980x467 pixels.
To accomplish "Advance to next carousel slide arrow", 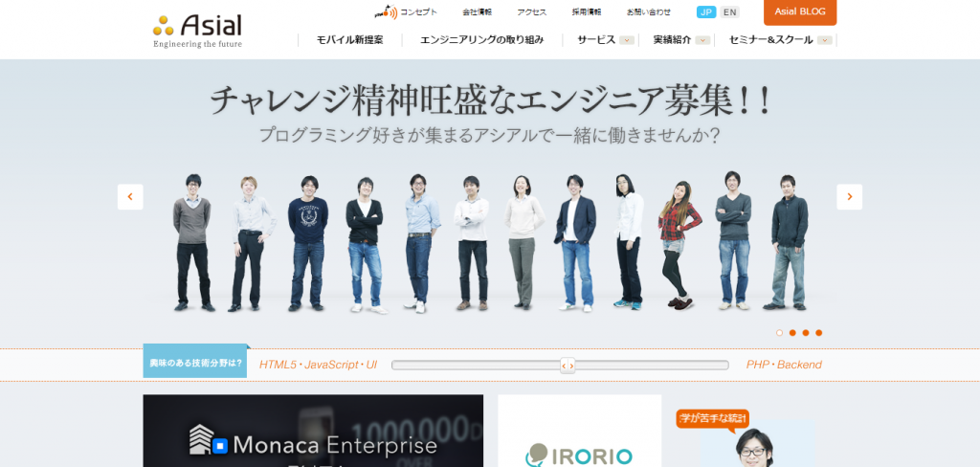I will tap(850, 197).
